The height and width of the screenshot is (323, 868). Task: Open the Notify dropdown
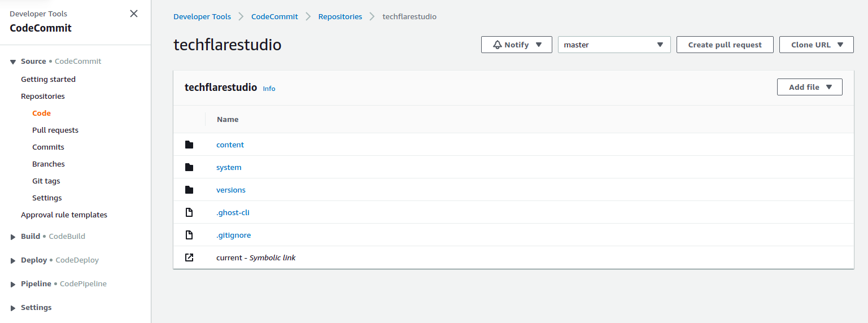point(516,45)
